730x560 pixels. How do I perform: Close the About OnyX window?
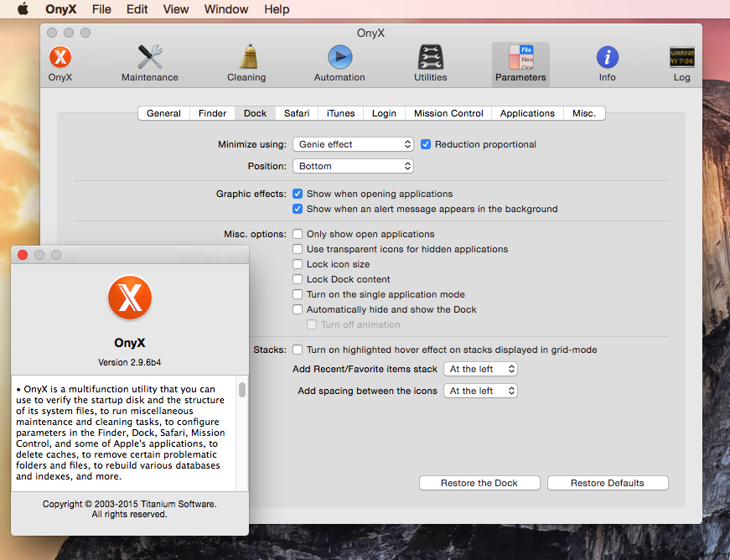[23, 255]
